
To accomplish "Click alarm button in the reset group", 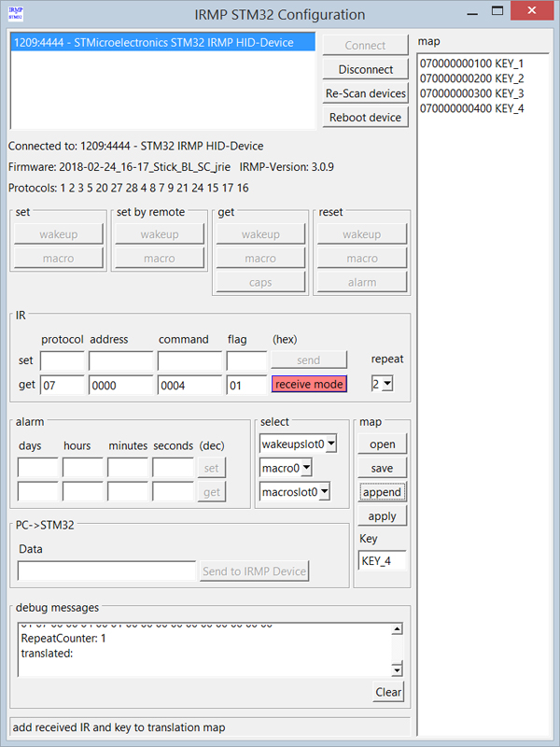I will (362, 283).
